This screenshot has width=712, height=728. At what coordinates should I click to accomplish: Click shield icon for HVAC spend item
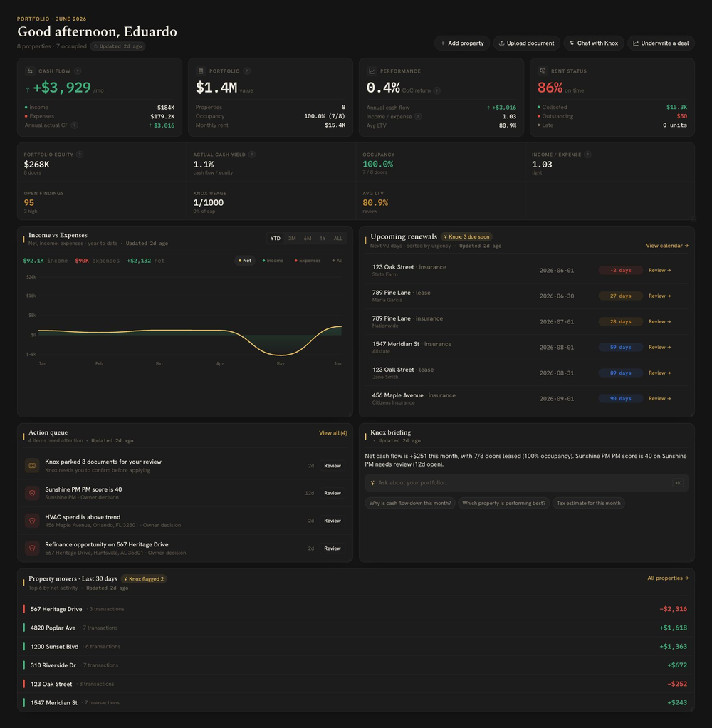coord(32,521)
